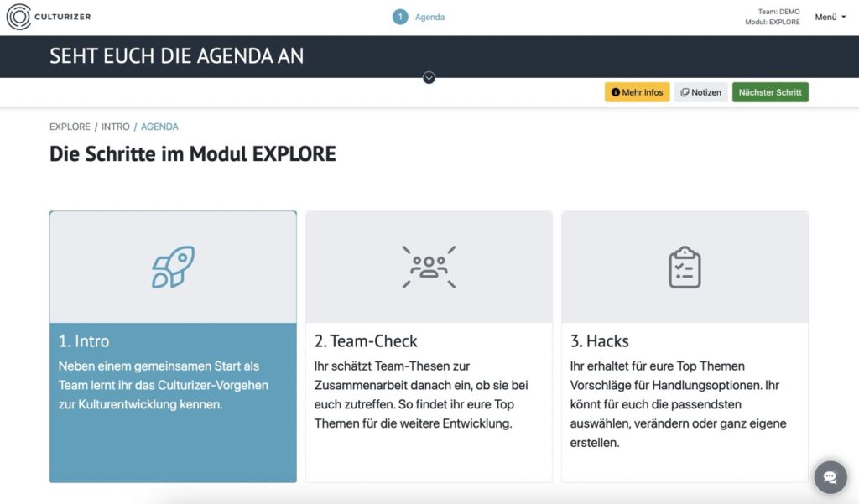Click the Team: DEMO label
This screenshot has width=859, height=504.
point(778,12)
